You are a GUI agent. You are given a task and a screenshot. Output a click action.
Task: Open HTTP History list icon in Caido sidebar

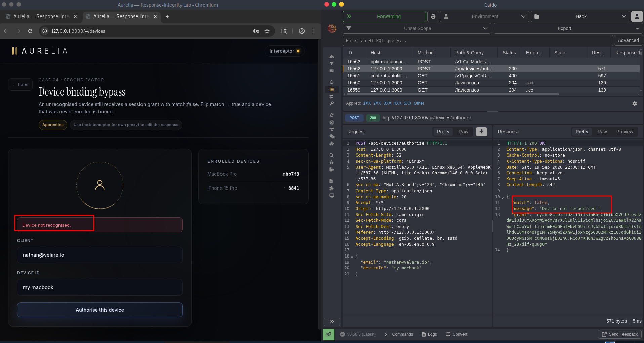pyautogui.click(x=332, y=89)
